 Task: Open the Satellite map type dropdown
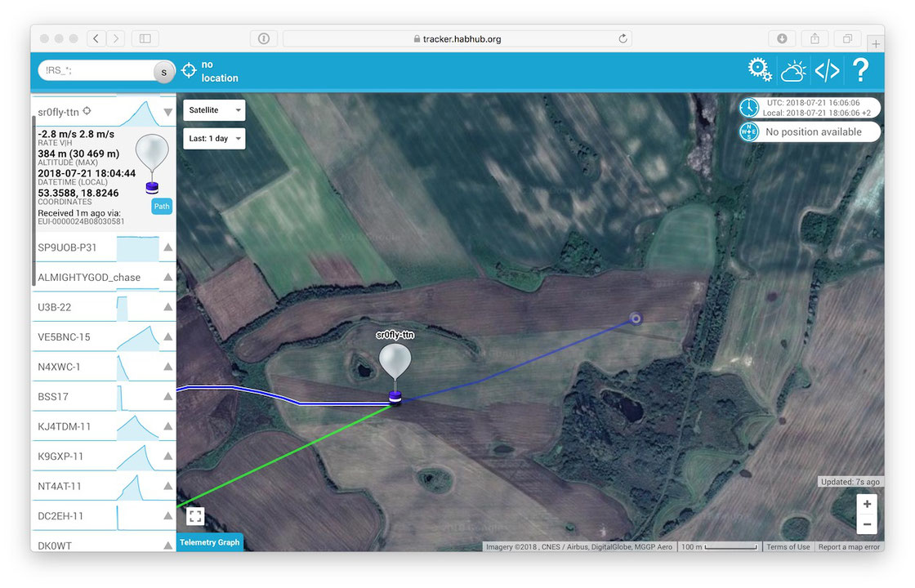214,110
